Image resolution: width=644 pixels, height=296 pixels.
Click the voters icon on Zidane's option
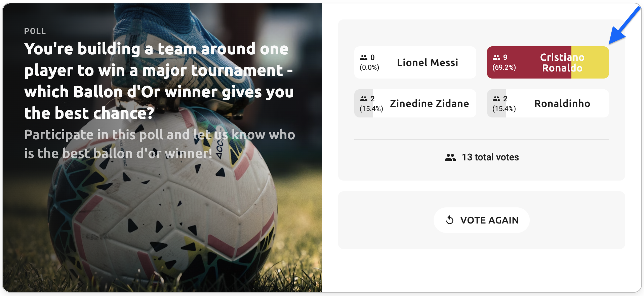click(364, 99)
